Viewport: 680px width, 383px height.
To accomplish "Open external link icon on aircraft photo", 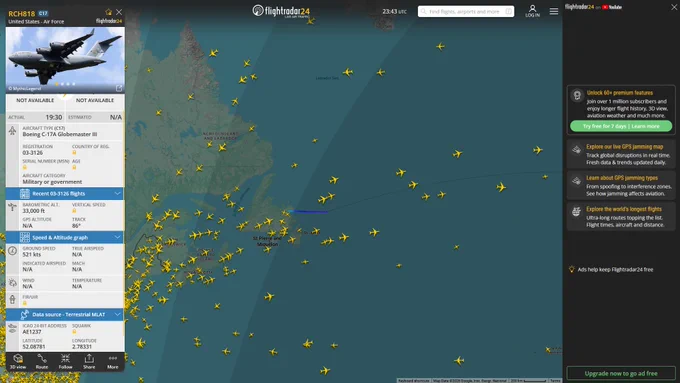I will coord(119,88).
